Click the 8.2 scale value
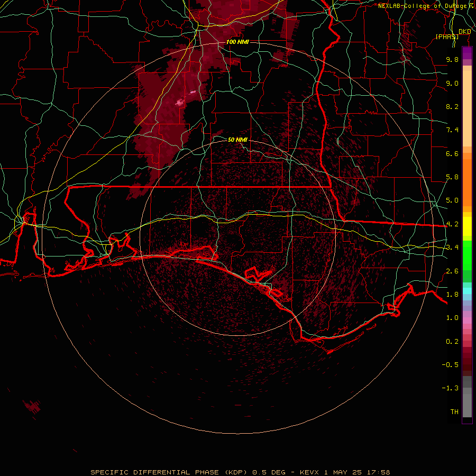Viewport: 476px width, 476px height. [x=452, y=106]
